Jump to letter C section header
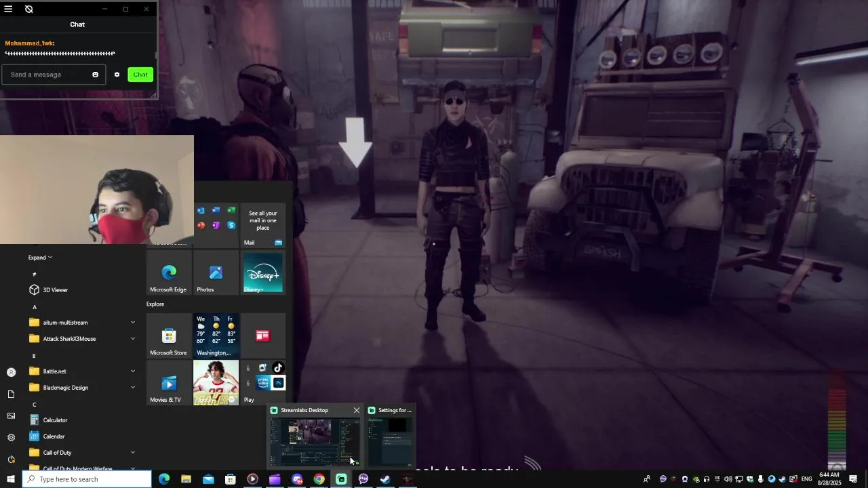This screenshot has height=488, width=868. [35, 405]
